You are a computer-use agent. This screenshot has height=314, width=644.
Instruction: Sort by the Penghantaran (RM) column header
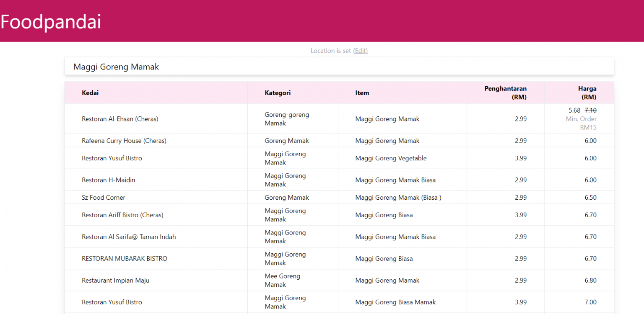click(506, 93)
